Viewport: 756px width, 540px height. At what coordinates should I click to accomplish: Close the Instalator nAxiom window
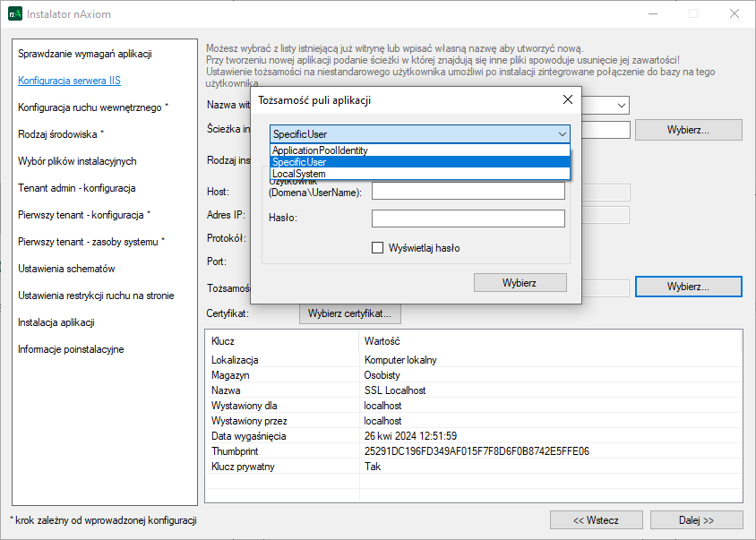coord(734,13)
